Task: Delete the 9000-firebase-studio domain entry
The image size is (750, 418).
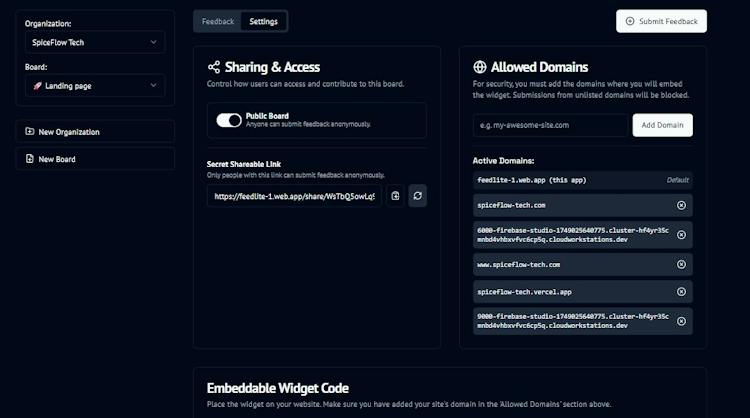Action: [x=681, y=321]
